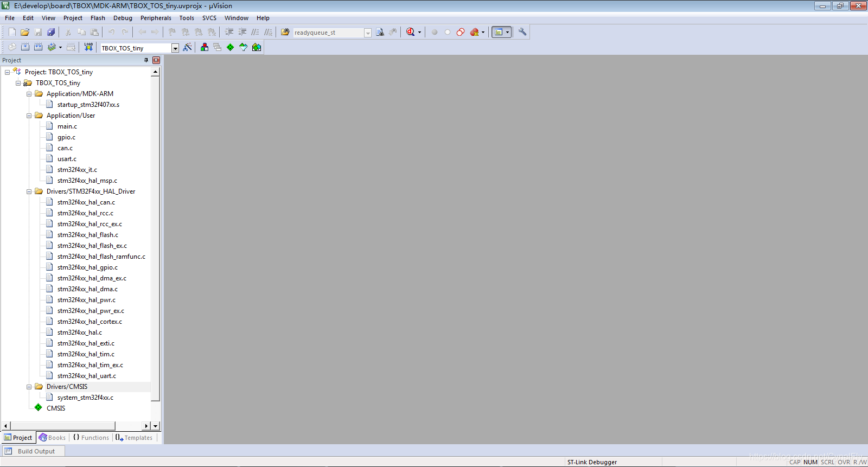Viewport: 868px width, 467px height.
Task: Select the CMSIS component node
Action: click(x=56, y=408)
